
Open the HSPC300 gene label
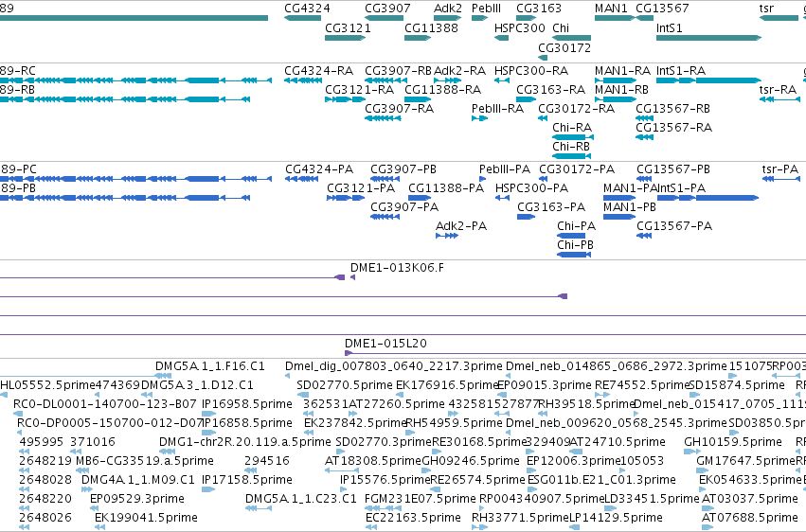pos(520,28)
